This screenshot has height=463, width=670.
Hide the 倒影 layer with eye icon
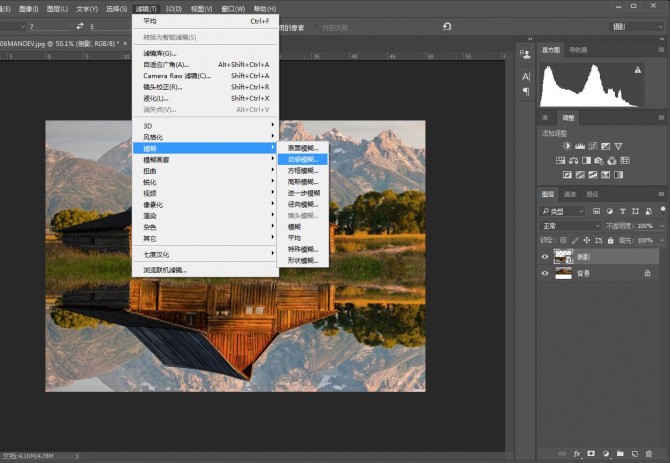pos(545,257)
